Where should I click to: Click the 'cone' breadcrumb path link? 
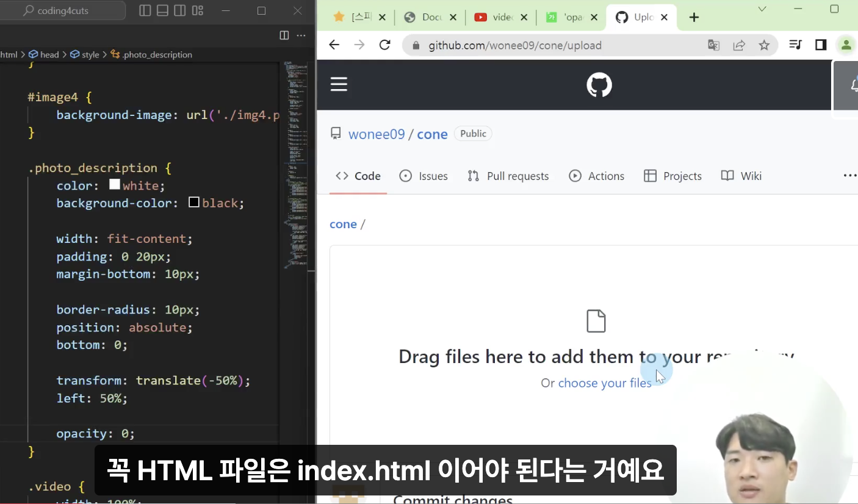343,224
